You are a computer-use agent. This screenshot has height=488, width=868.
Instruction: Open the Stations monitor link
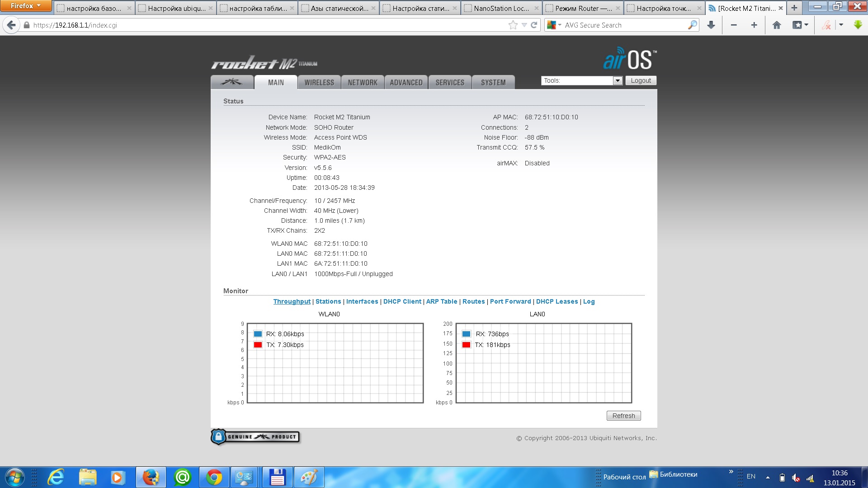328,301
